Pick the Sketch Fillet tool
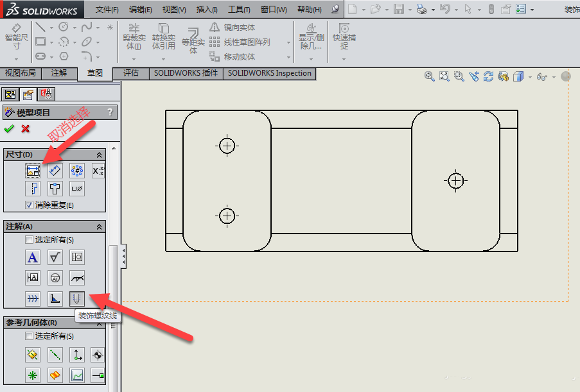Screen dimensions: 580x392 [x=86, y=56]
